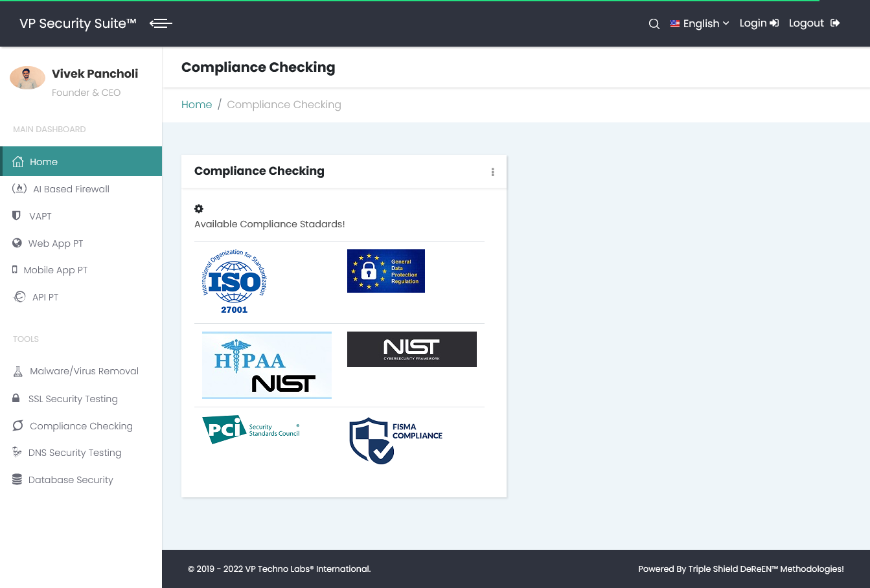The height and width of the screenshot is (588, 870).
Task: Select the NIST Cybersecurity Framework logo
Action: [x=412, y=349]
